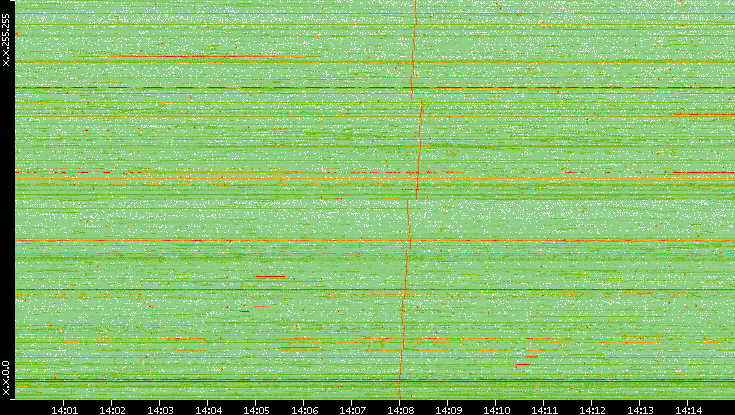Click the 14:13 time axis label
Screen dimensions: 735x415
(x=640, y=410)
